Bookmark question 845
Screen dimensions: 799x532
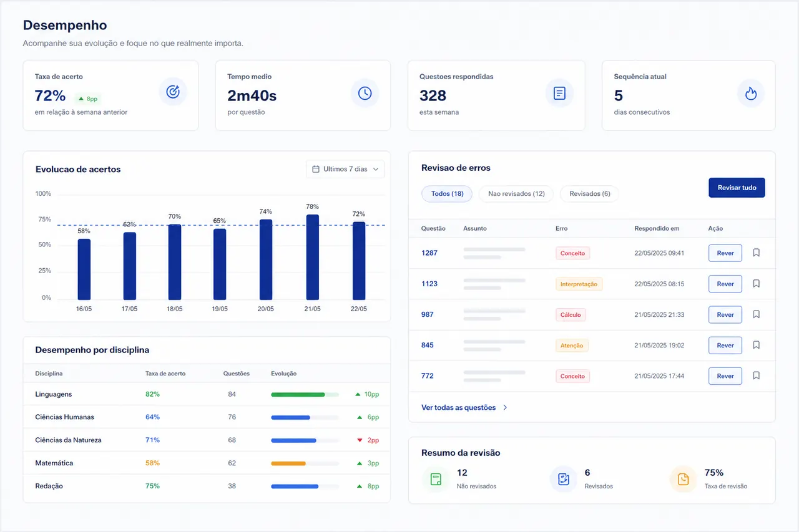(x=756, y=345)
